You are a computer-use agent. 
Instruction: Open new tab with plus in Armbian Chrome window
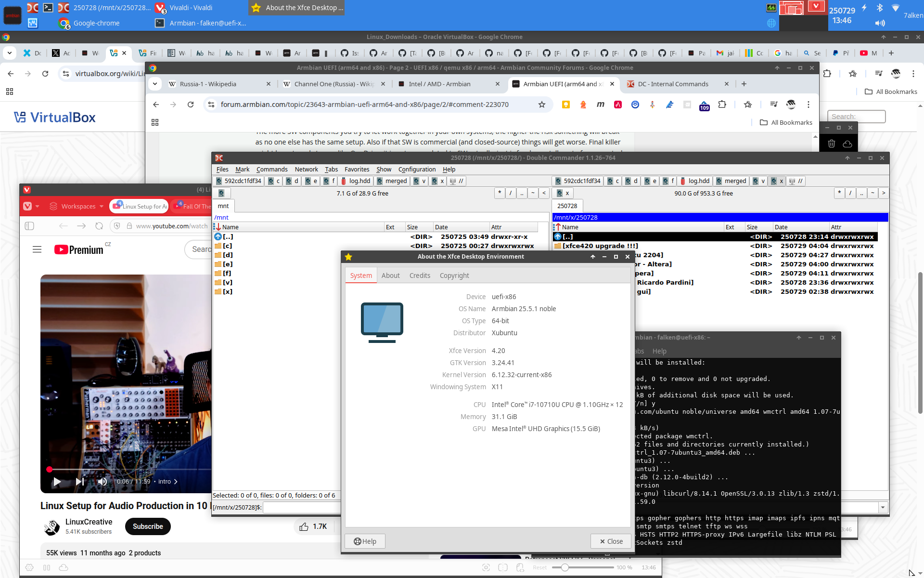point(744,84)
